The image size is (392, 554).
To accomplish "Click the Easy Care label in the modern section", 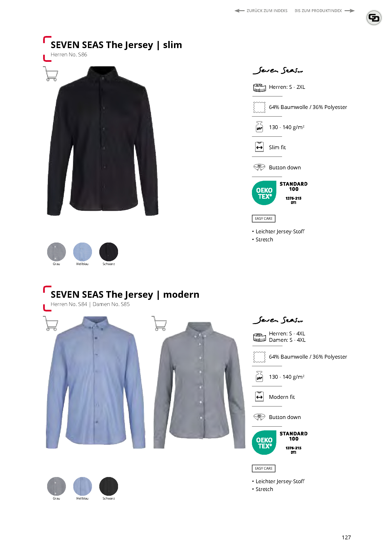I will coord(264,468).
